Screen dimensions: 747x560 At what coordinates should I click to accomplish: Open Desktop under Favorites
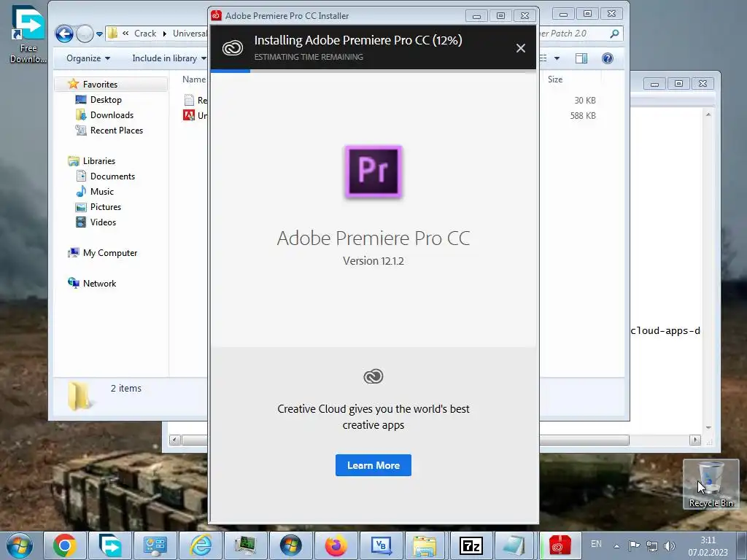point(106,99)
